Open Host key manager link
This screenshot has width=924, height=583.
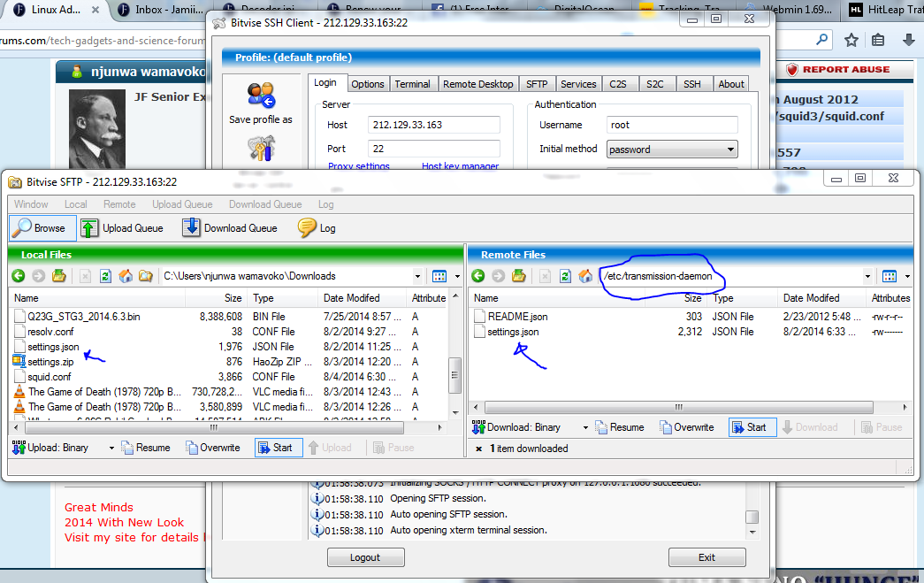pos(461,166)
